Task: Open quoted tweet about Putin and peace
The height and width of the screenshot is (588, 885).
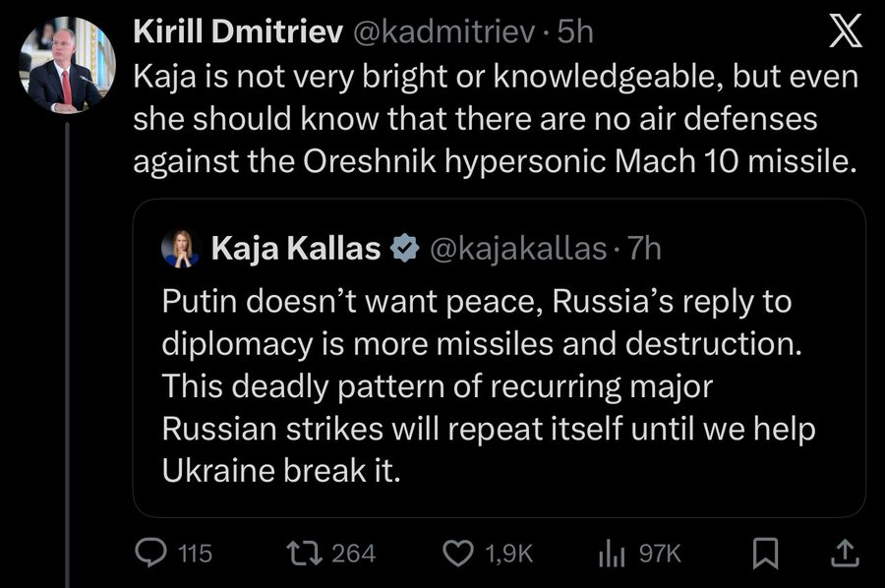Action: coord(492,385)
